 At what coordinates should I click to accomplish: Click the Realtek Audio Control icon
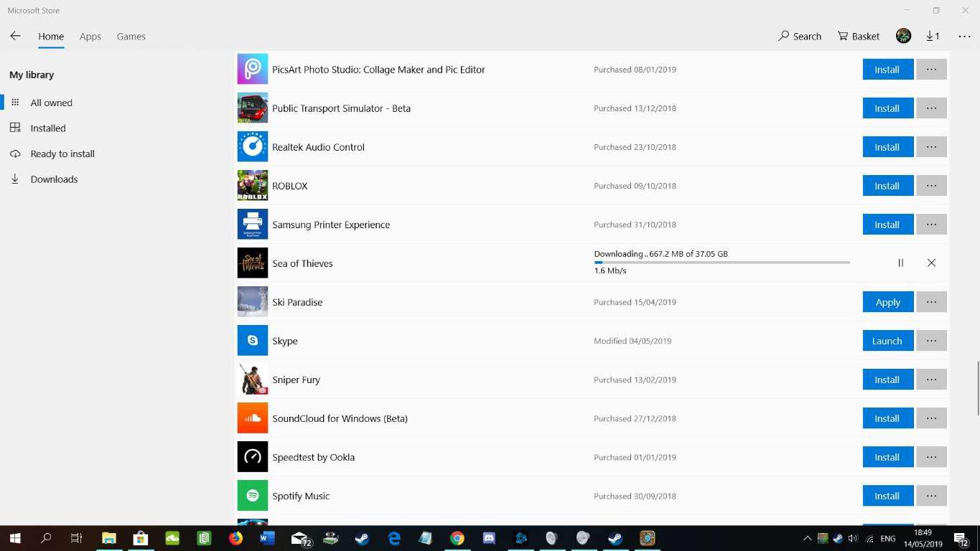253,146
